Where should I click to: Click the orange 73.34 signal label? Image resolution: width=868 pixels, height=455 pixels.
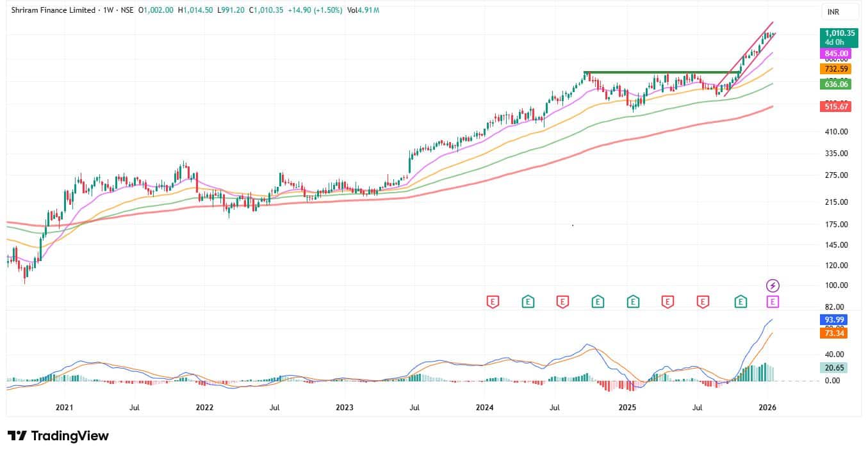(x=834, y=333)
